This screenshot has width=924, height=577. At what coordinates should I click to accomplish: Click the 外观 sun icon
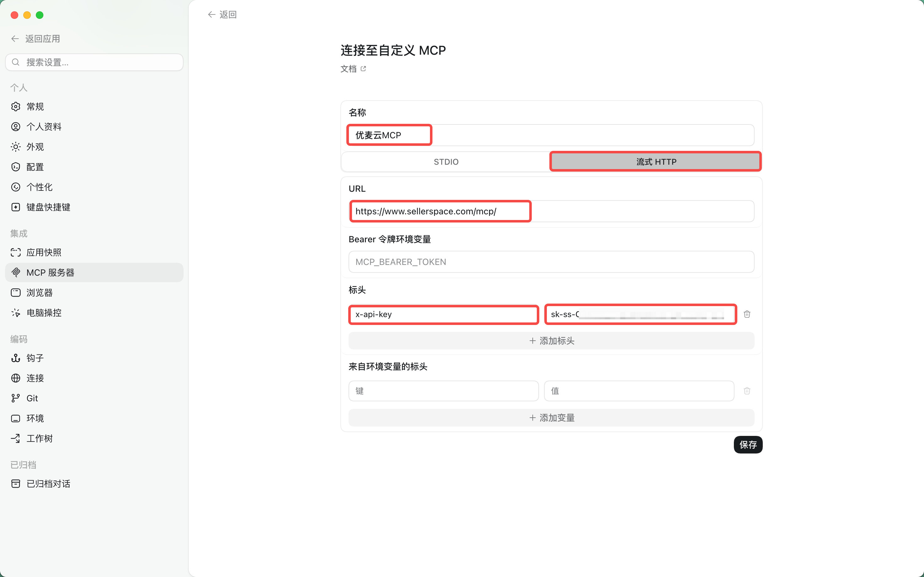16,147
